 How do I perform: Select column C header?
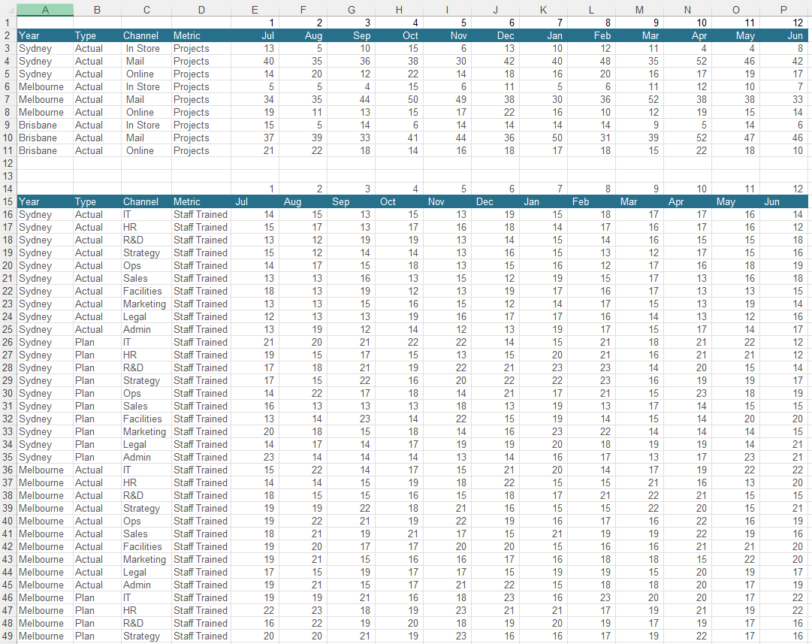(x=146, y=10)
